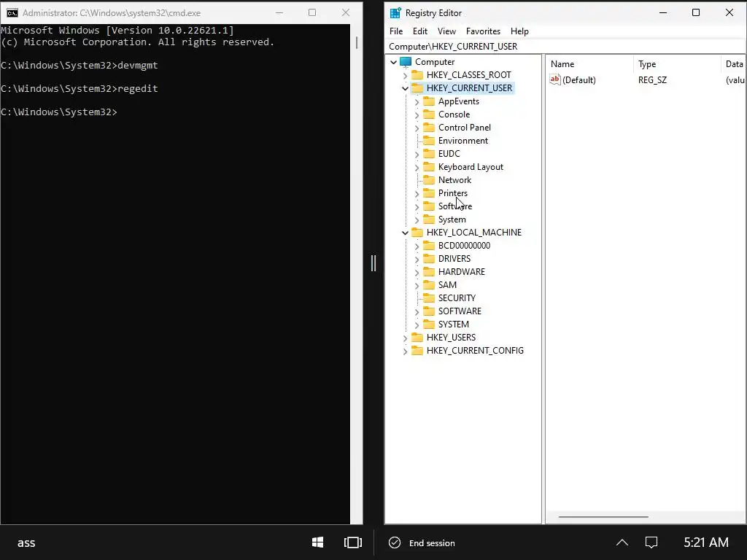Click the DRIVERS folder icon
This screenshot has height=560, width=747.
point(429,259)
